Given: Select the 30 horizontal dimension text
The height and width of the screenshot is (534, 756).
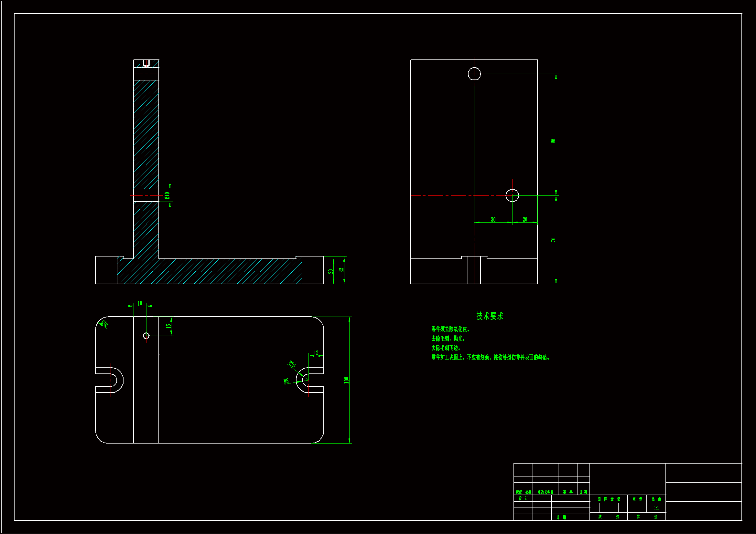Looking at the screenshot, I should click(x=493, y=219).
